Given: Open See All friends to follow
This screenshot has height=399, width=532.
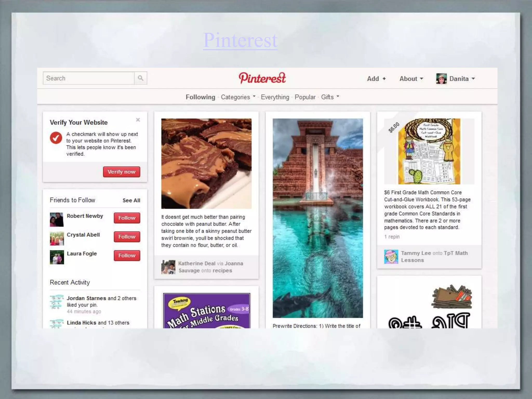Looking at the screenshot, I should pyautogui.click(x=131, y=201).
